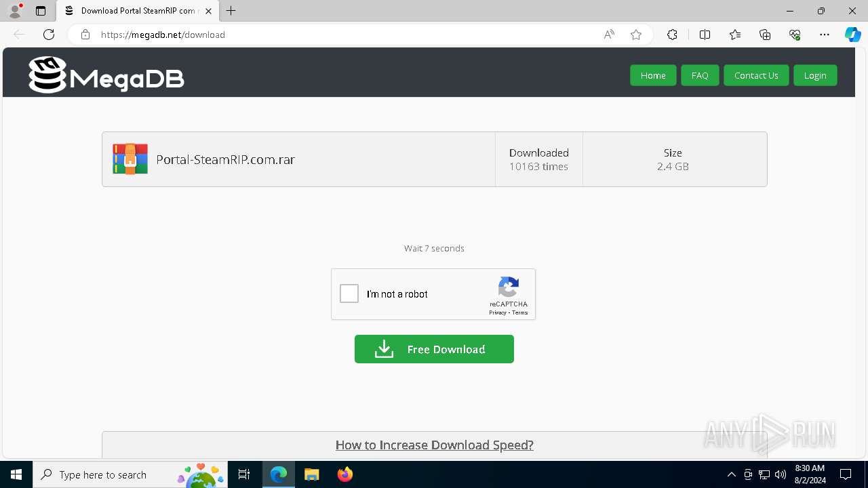
Task: Click the Meet Now tray icon
Action: click(748, 474)
